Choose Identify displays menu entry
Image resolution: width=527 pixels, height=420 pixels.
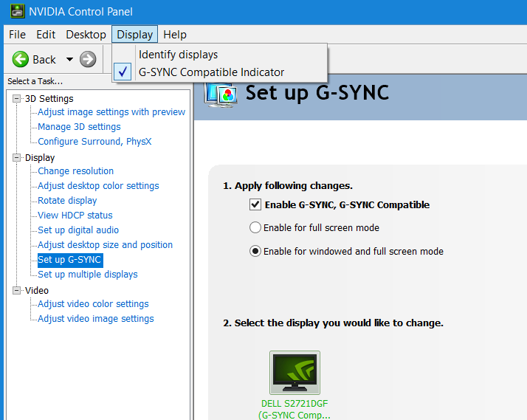[x=178, y=55]
